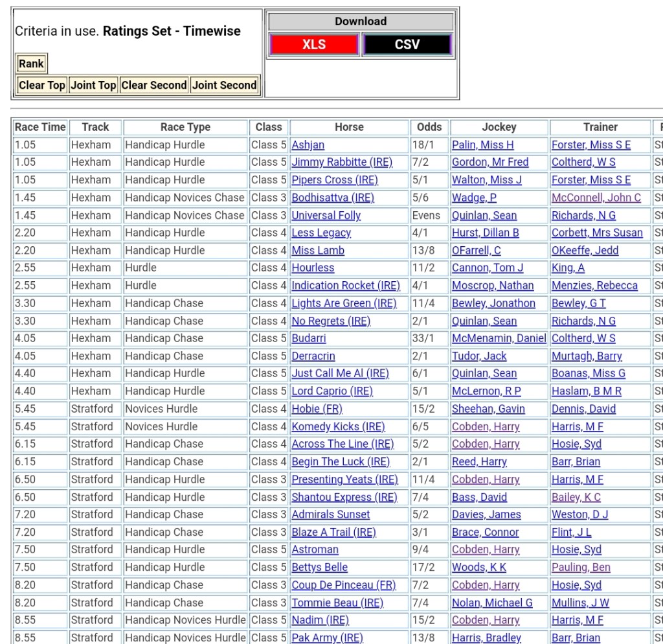The image size is (663, 644).
Task: Open jockey Quinlan, Sean on Universal Folly row
Action: click(x=484, y=216)
